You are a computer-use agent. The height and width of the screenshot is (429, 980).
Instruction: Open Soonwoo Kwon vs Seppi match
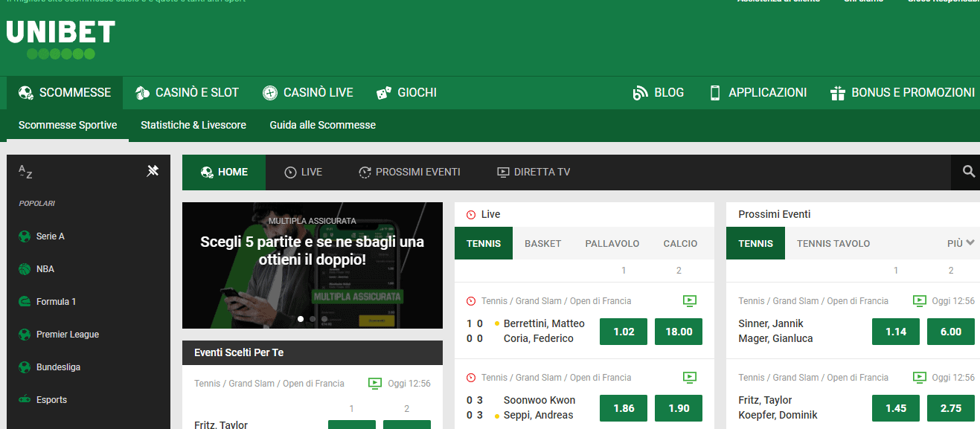pyautogui.click(x=540, y=407)
